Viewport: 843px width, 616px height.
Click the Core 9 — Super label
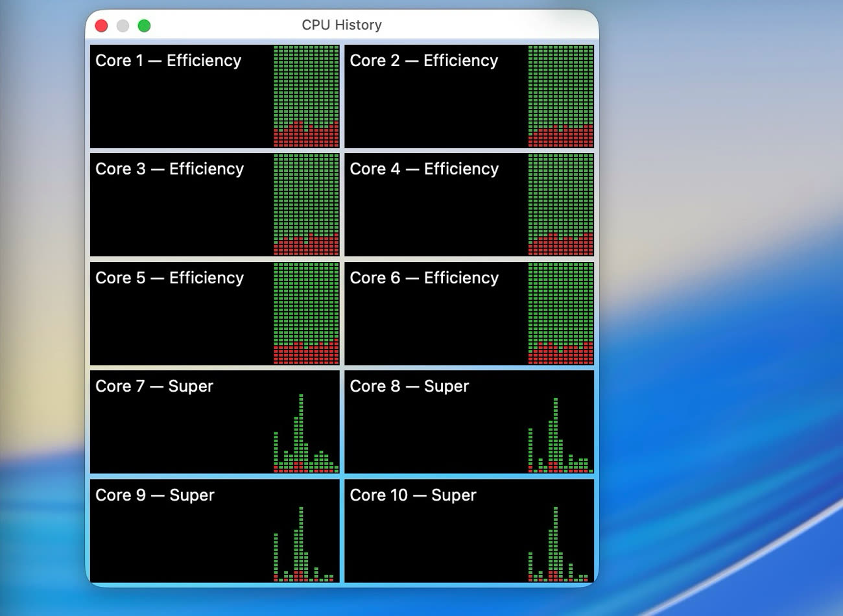pyautogui.click(x=154, y=495)
